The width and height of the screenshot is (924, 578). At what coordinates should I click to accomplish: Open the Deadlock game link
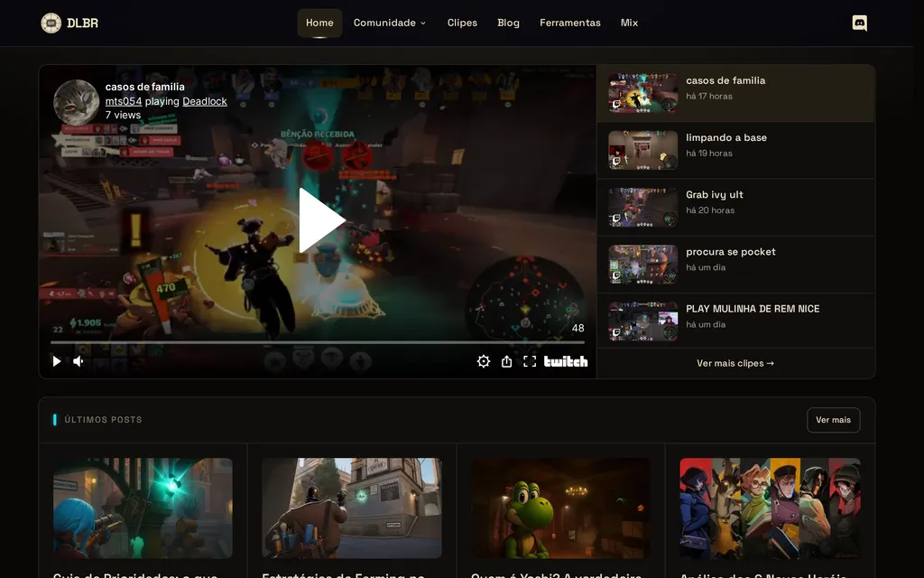click(x=205, y=101)
